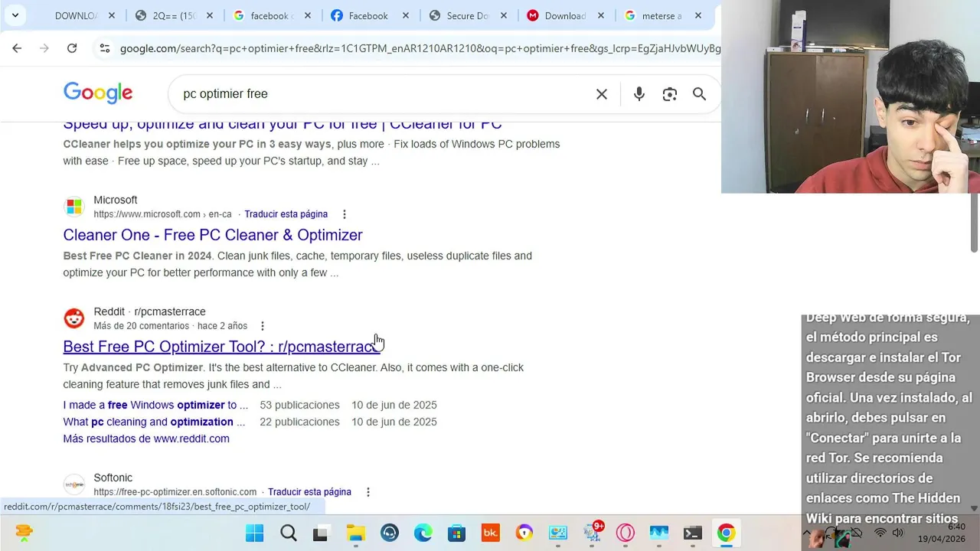Open the taskbar app with 9+ badge
This screenshot has height=551, width=980.
point(593,533)
